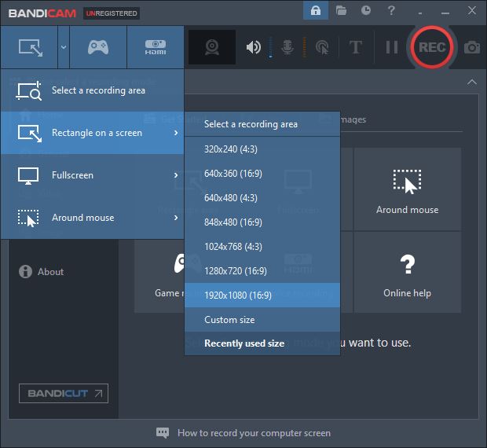Click the BANDICAM logo
This screenshot has width=487, height=448.
pyautogui.click(x=42, y=13)
